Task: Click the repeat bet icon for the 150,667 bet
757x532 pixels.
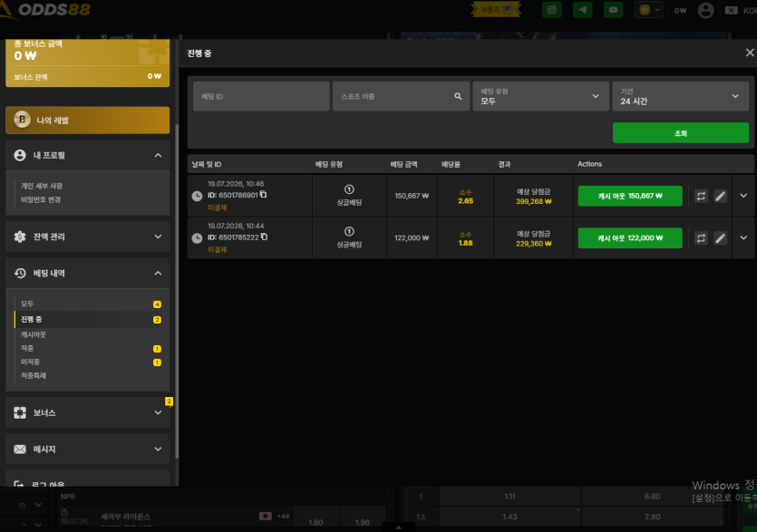Action: (701, 196)
